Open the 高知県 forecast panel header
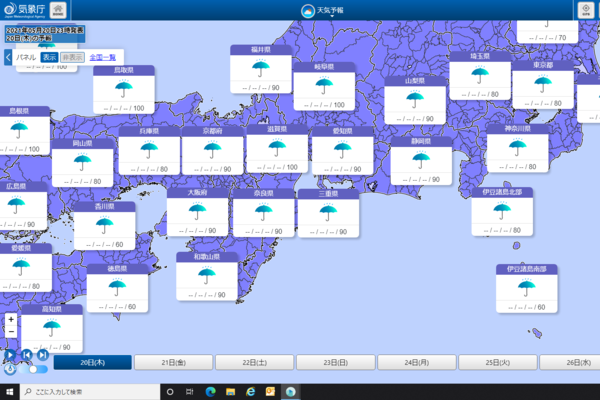 (52, 309)
